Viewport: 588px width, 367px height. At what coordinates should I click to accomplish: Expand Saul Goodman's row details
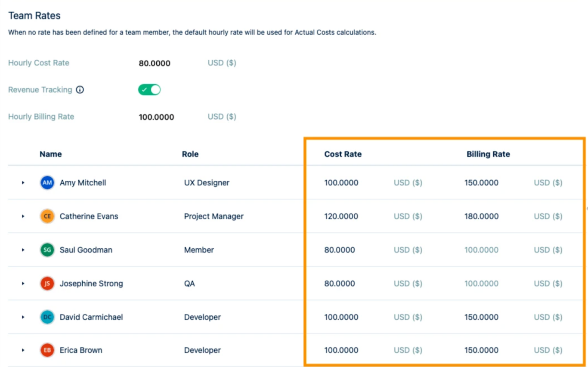pos(23,250)
